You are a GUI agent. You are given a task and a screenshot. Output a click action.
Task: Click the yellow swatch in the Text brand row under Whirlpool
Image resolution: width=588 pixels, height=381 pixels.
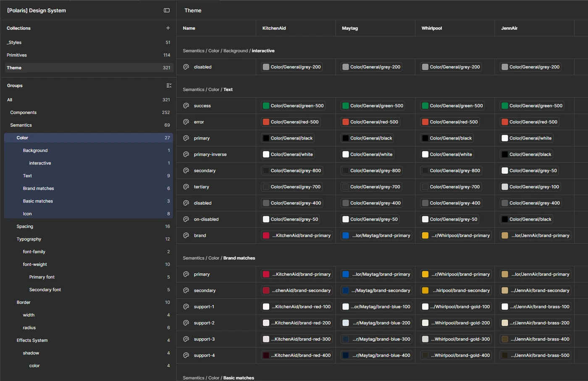[425, 235]
